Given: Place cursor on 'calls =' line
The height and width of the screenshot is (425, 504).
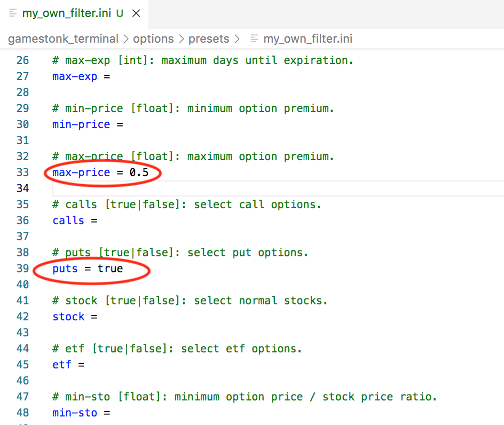Looking at the screenshot, I should [75, 221].
